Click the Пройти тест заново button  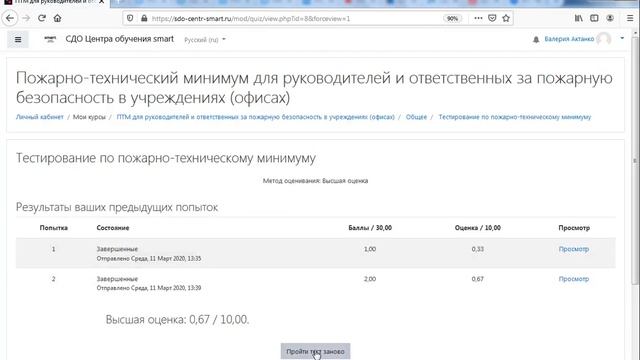[315, 351]
